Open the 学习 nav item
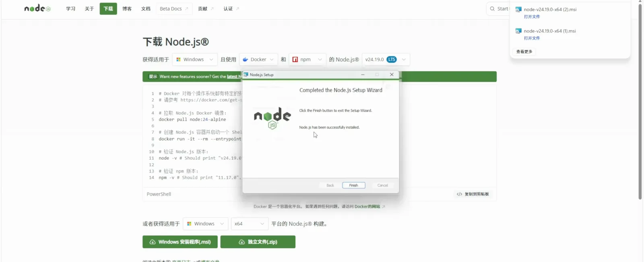The height and width of the screenshot is (262, 644). point(71,8)
